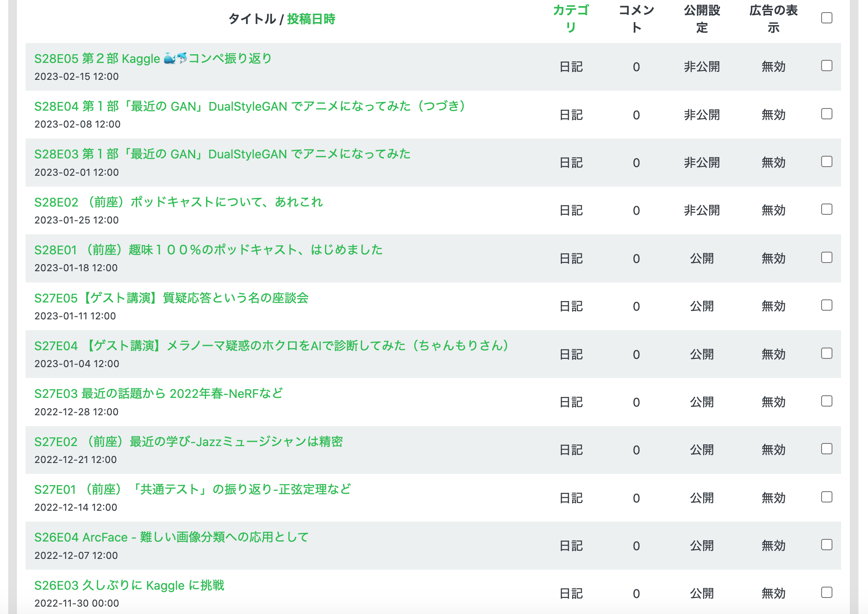Check the box for the S27E05 post
The height and width of the screenshot is (614, 868).
click(x=826, y=305)
